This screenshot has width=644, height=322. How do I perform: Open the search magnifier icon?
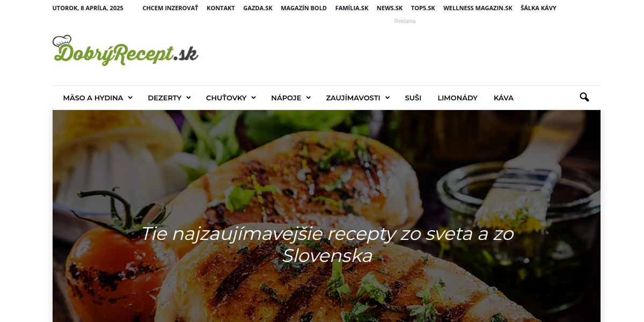584,98
